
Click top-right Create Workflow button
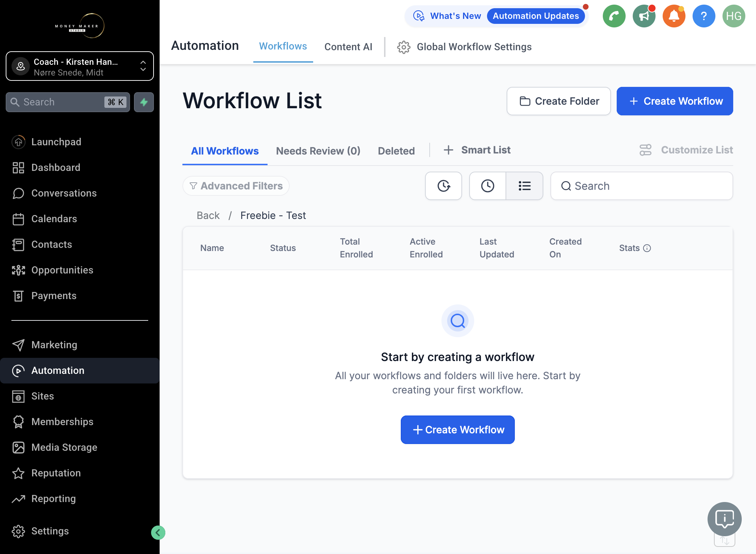[x=675, y=101]
